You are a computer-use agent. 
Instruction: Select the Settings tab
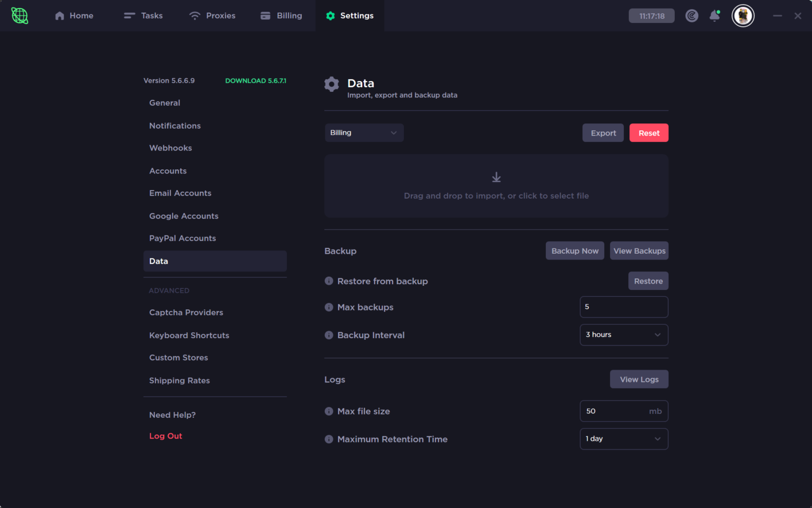coord(349,15)
